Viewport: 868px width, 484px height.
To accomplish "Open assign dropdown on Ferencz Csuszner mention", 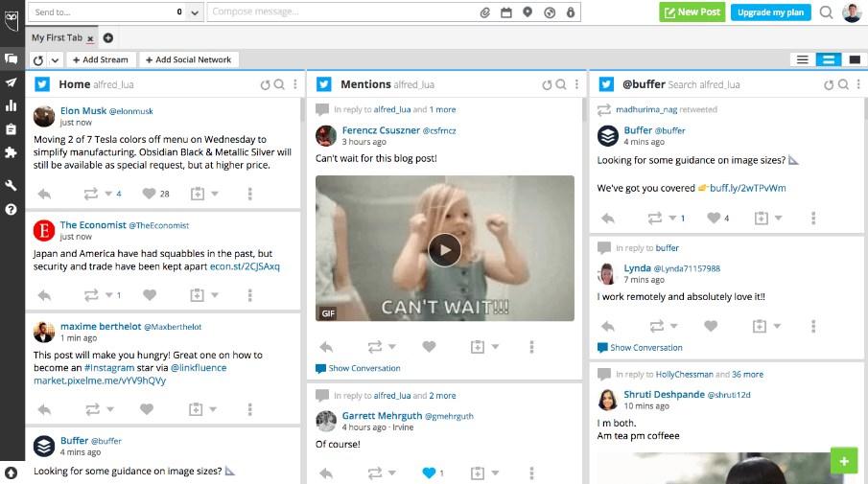I will 495,347.
